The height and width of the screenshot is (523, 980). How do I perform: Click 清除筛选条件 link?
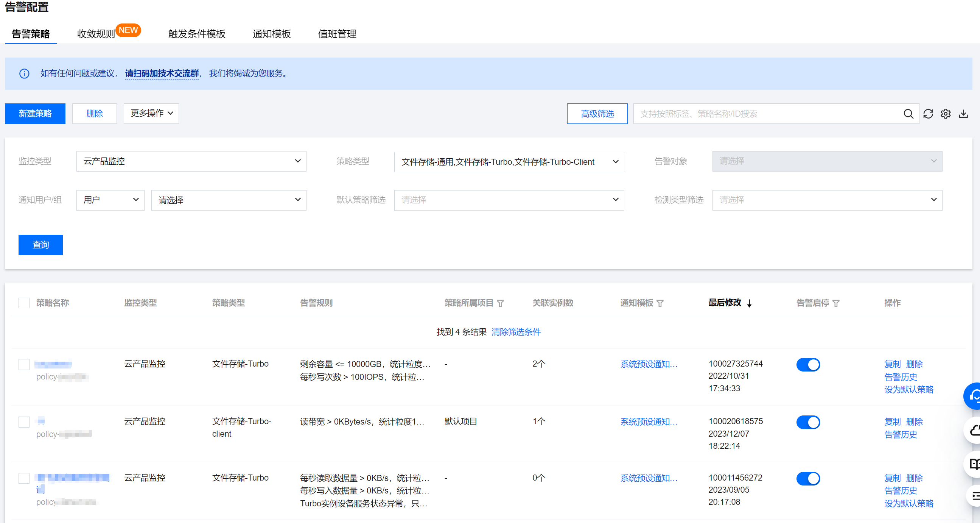click(515, 332)
